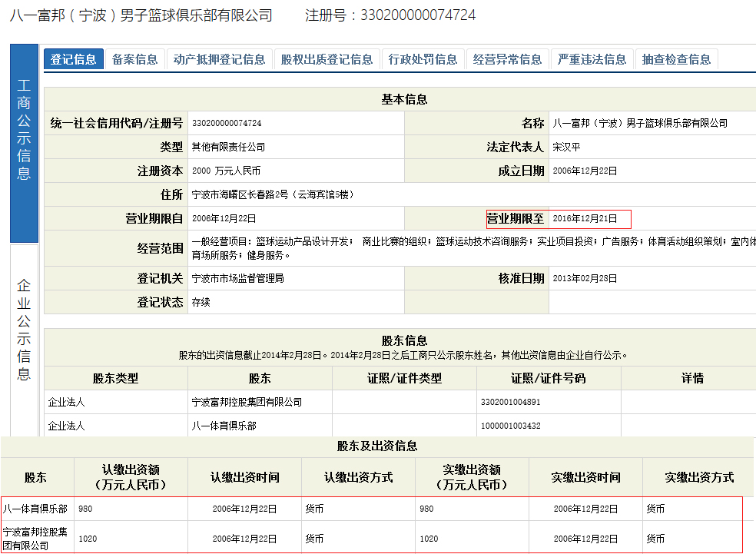Click certificate number 1000001003432
The width and height of the screenshot is (756, 554).
coord(511,426)
